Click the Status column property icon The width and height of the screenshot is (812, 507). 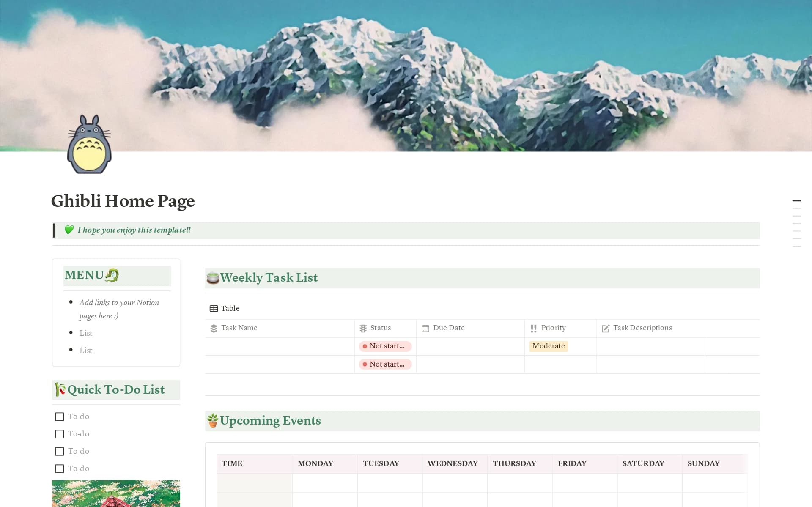click(363, 328)
